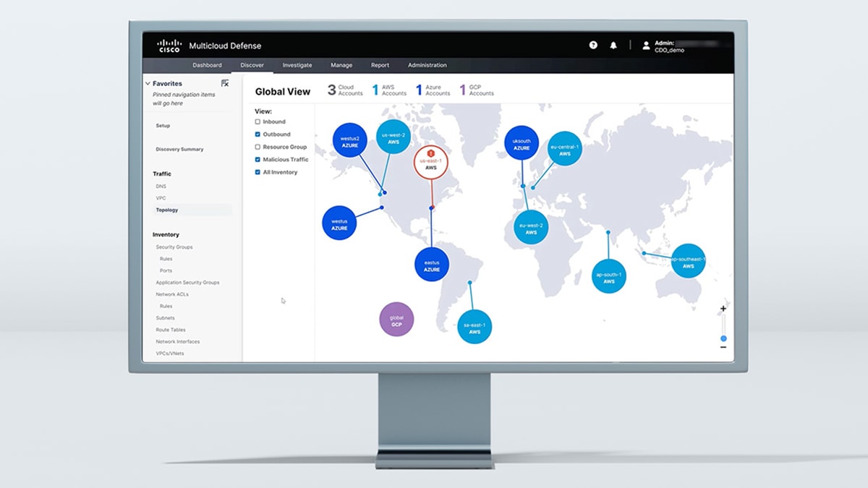
Task: Open Discovery Summary in the sidebar
Action: point(179,150)
